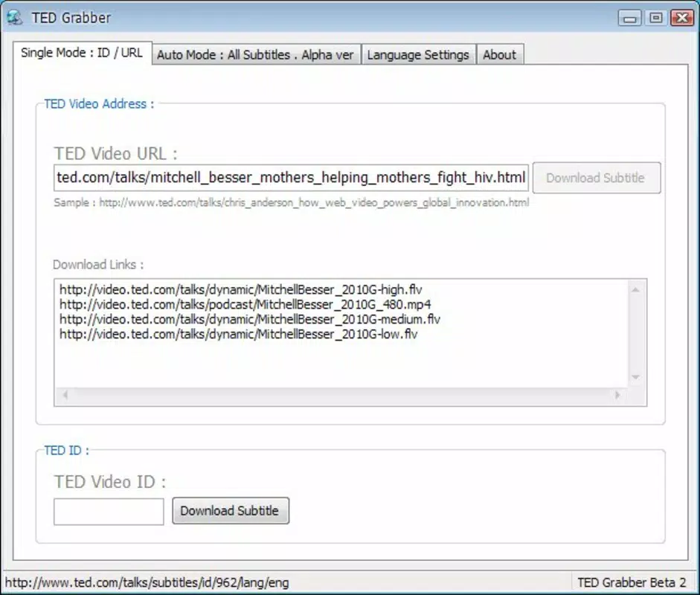Click the TED ID group heading

pos(66,451)
